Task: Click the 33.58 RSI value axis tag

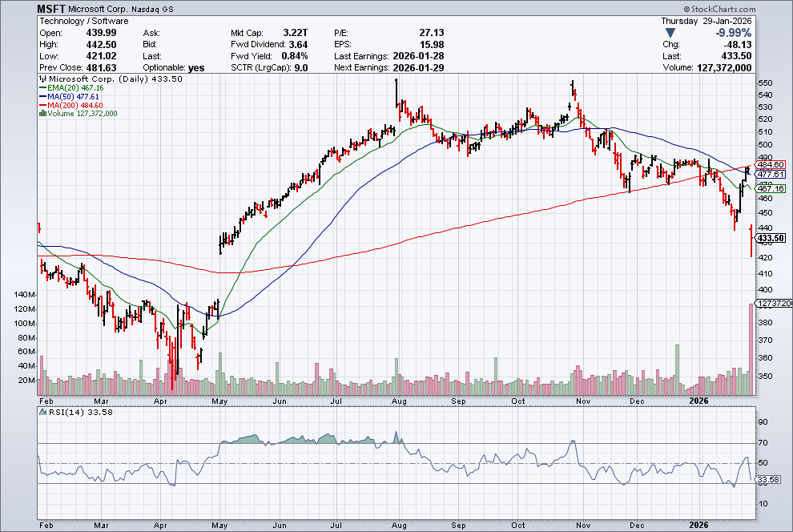Action: coord(769,480)
